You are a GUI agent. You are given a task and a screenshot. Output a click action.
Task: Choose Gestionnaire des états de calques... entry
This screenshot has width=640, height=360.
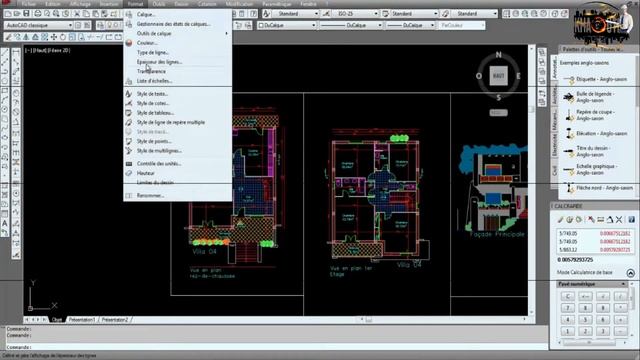[178, 24]
